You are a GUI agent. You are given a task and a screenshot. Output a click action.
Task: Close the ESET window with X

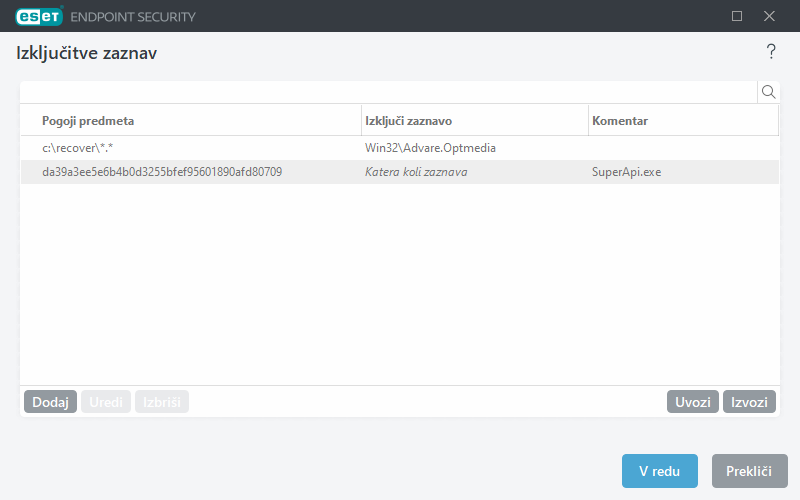point(769,16)
